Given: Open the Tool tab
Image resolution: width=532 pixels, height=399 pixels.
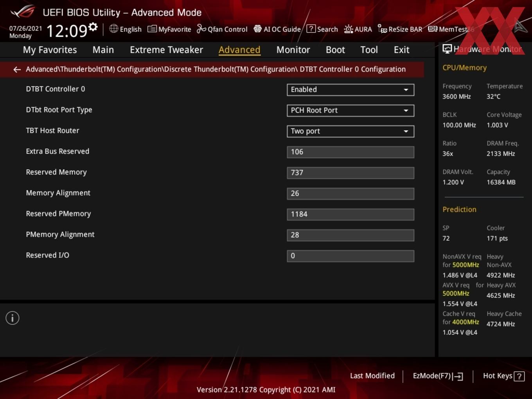Looking at the screenshot, I should (369, 50).
